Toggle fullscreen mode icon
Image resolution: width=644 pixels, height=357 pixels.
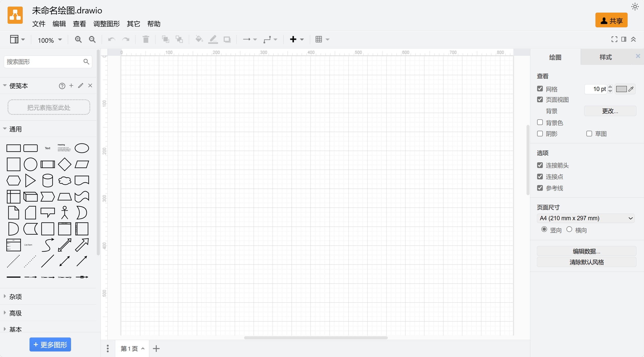(614, 39)
